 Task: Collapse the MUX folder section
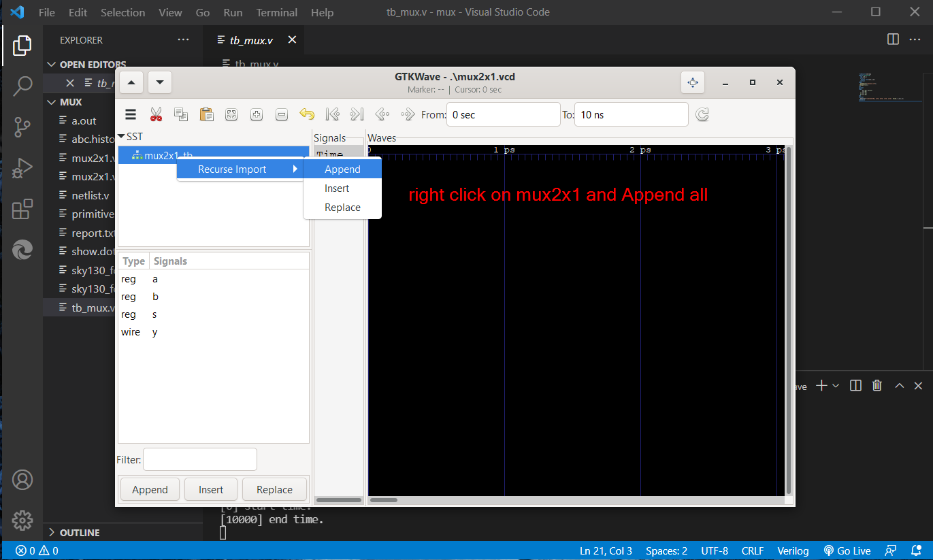(x=51, y=102)
